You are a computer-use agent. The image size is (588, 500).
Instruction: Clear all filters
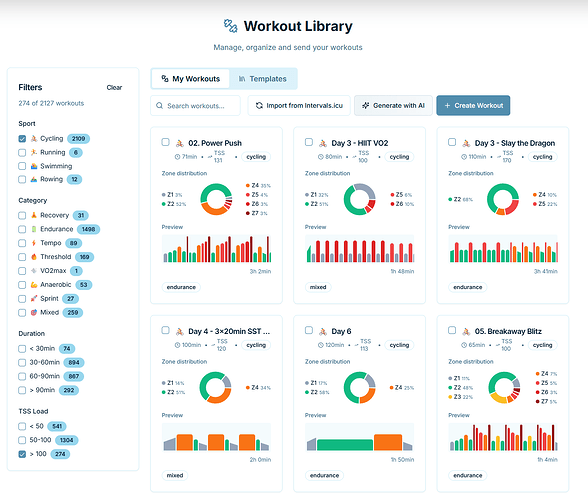pyautogui.click(x=114, y=88)
